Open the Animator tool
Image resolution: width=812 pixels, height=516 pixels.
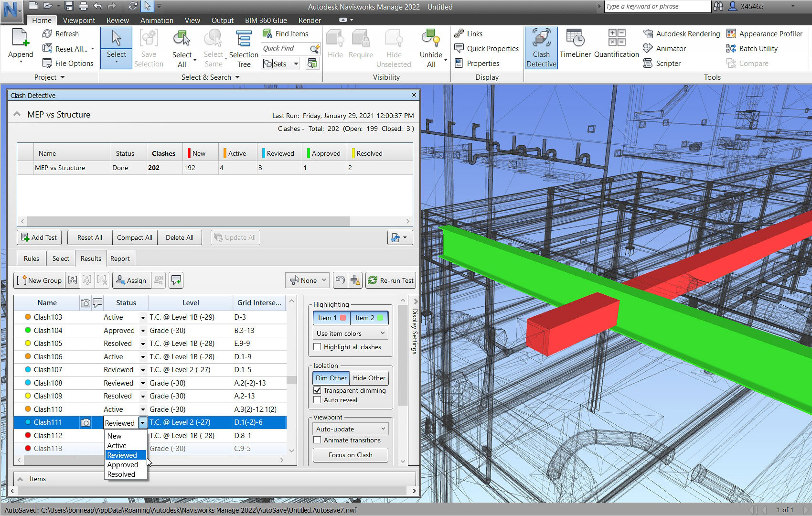click(x=664, y=48)
